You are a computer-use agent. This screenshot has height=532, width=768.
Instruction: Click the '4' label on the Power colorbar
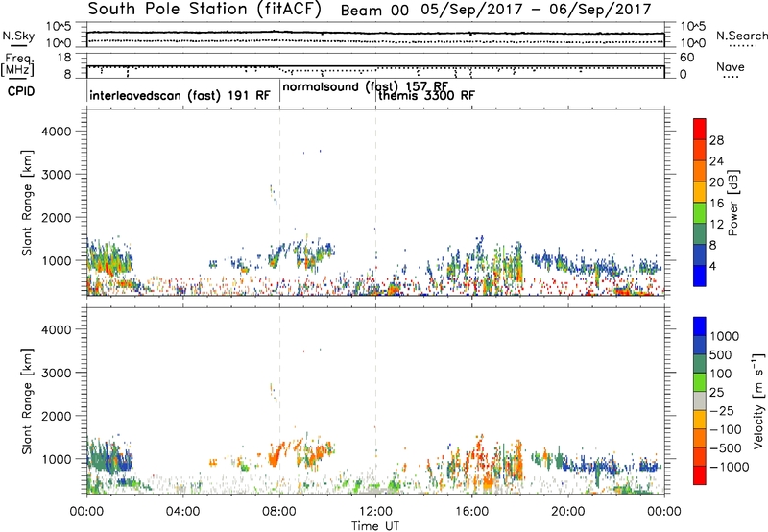click(x=713, y=266)
